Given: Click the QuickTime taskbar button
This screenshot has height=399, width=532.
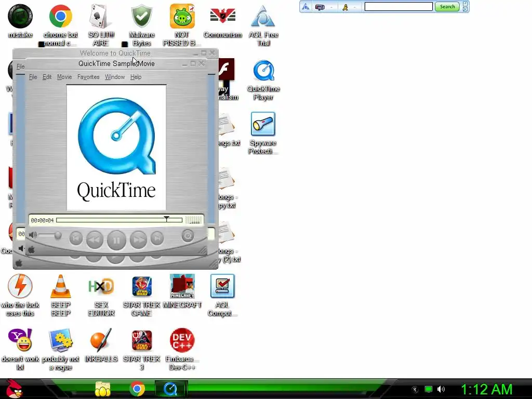Looking at the screenshot, I should click(x=170, y=389).
